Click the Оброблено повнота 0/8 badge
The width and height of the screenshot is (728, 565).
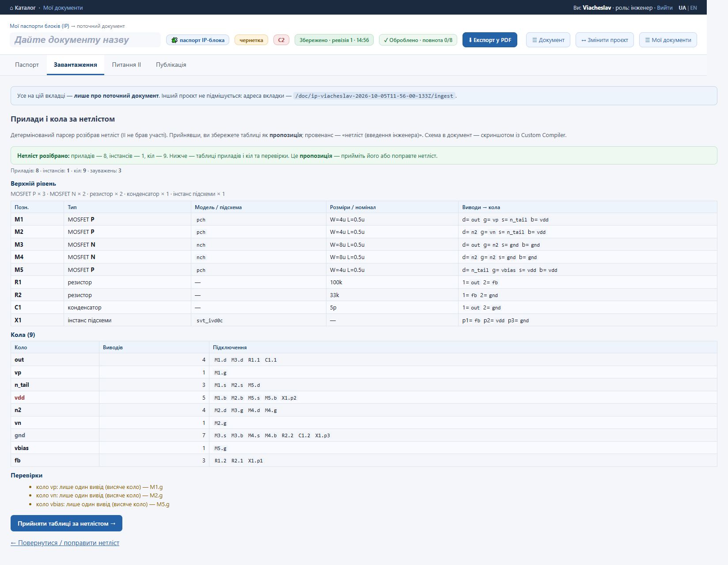[x=418, y=40]
